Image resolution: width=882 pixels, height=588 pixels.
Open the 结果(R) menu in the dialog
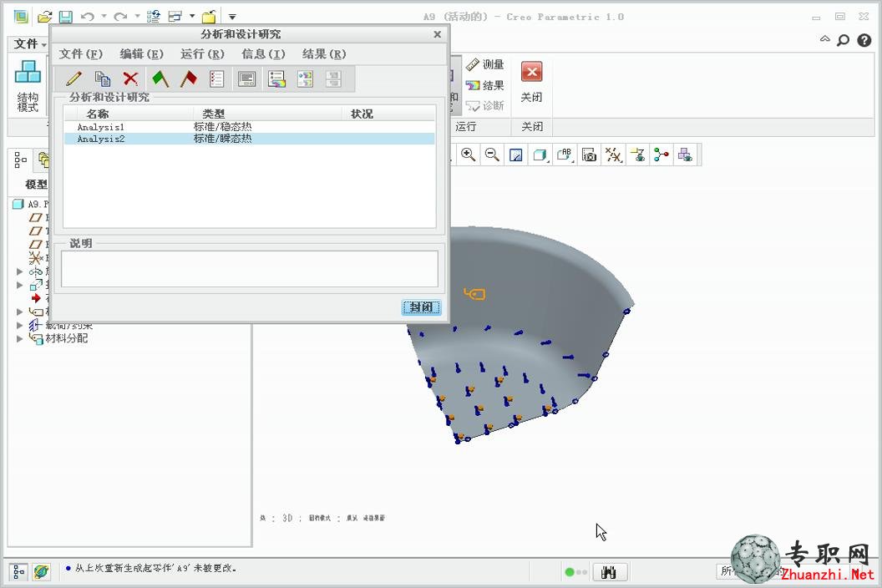[324, 54]
